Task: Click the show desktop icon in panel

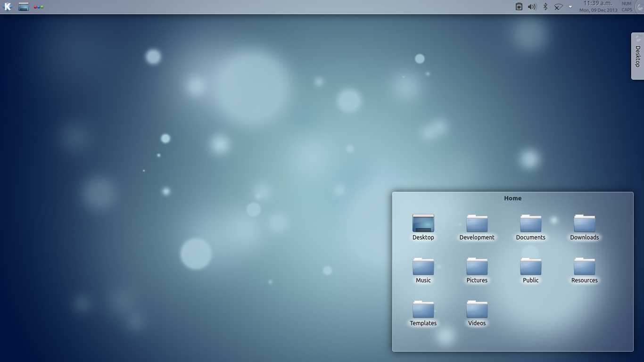Action: (x=24, y=7)
